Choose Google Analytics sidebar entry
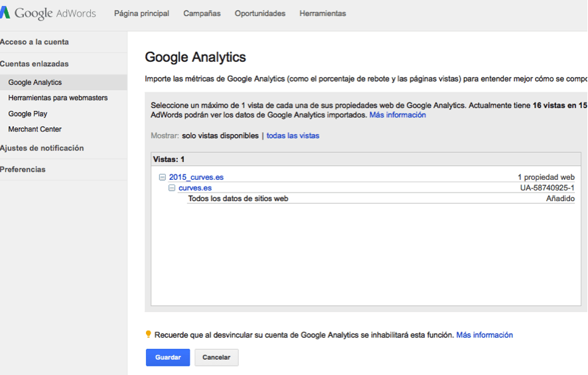Image resolution: width=588 pixels, height=375 pixels. point(63,82)
